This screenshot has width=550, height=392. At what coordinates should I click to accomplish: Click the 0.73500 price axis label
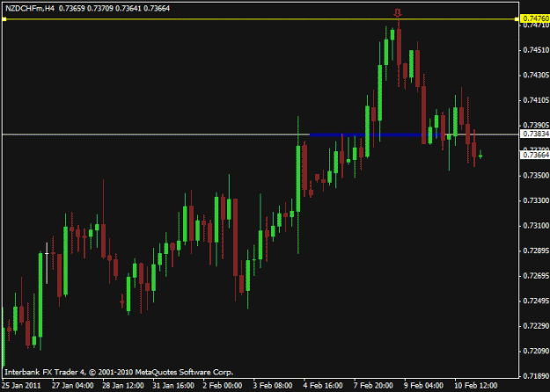click(x=536, y=176)
